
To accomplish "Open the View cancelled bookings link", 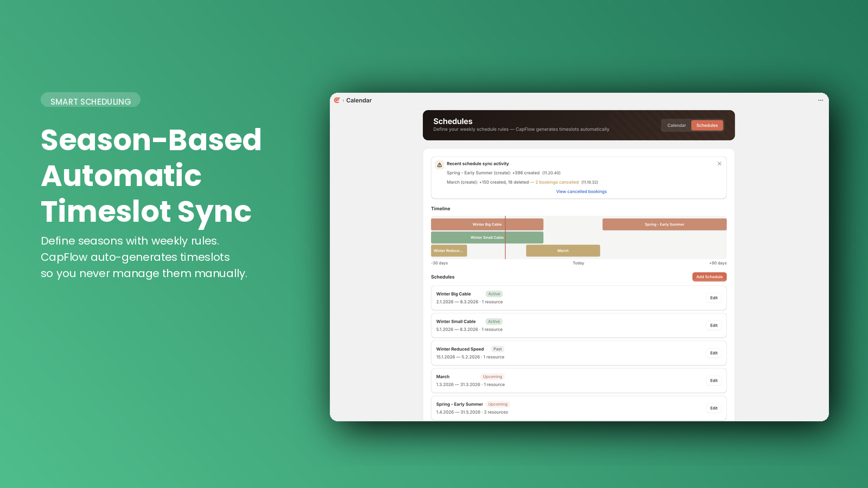I will (x=581, y=191).
